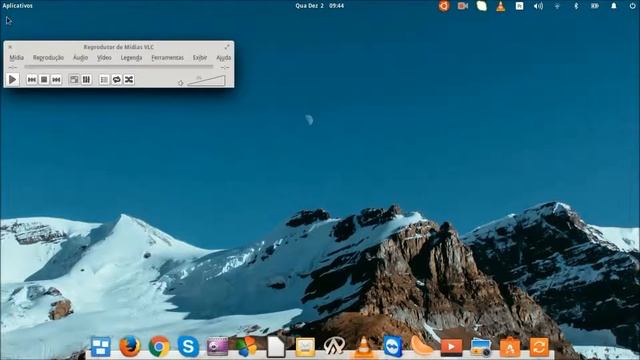This screenshot has height=360, width=640.
Task: Open the Ferramentas menu
Action: tap(167, 58)
